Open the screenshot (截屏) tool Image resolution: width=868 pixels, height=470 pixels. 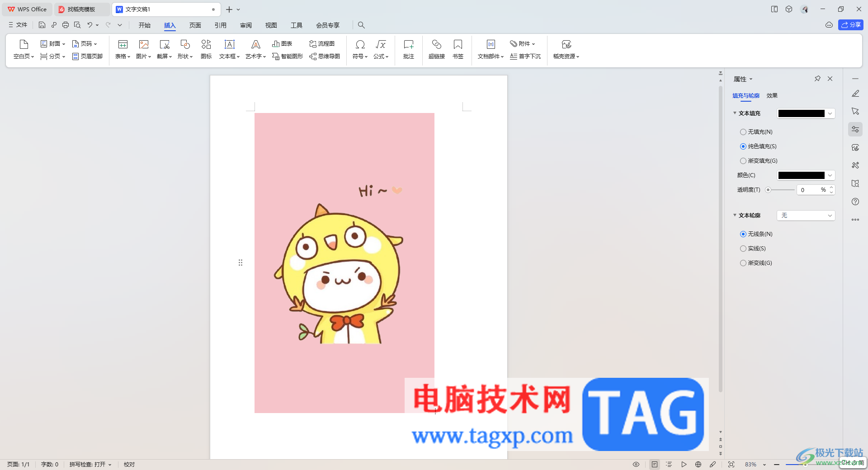tap(164, 50)
